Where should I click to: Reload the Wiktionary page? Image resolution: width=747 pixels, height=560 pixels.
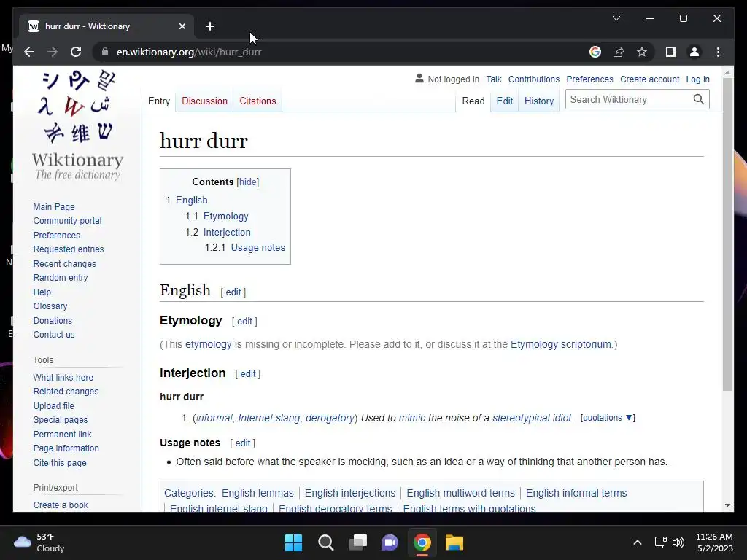[x=76, y=52]
